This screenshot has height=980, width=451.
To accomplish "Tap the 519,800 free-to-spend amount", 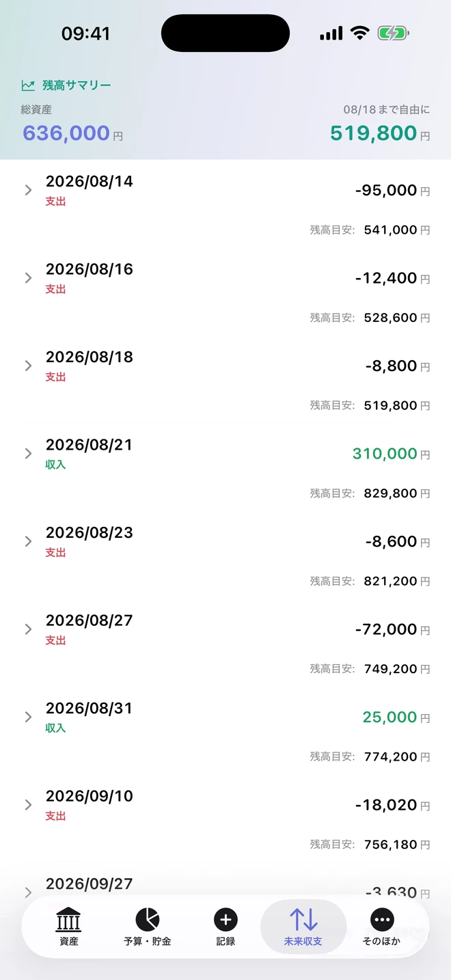I will coord(373,133).
